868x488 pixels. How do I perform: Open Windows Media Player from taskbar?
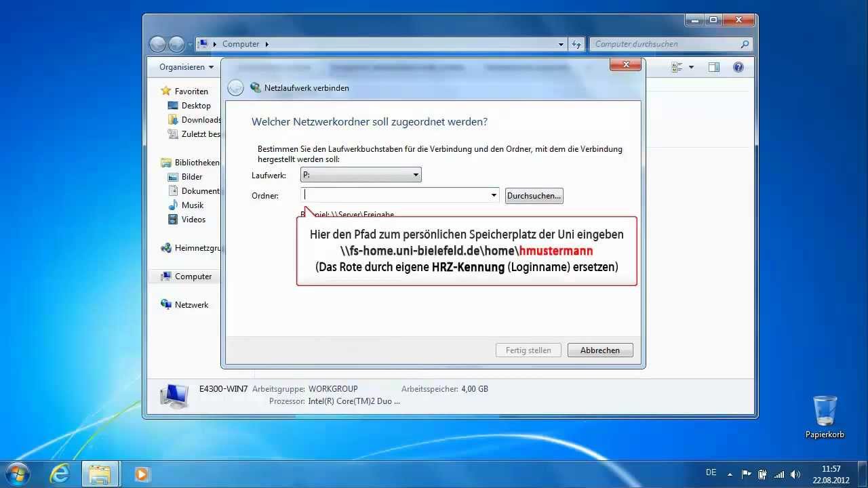(x=142, y=473)
